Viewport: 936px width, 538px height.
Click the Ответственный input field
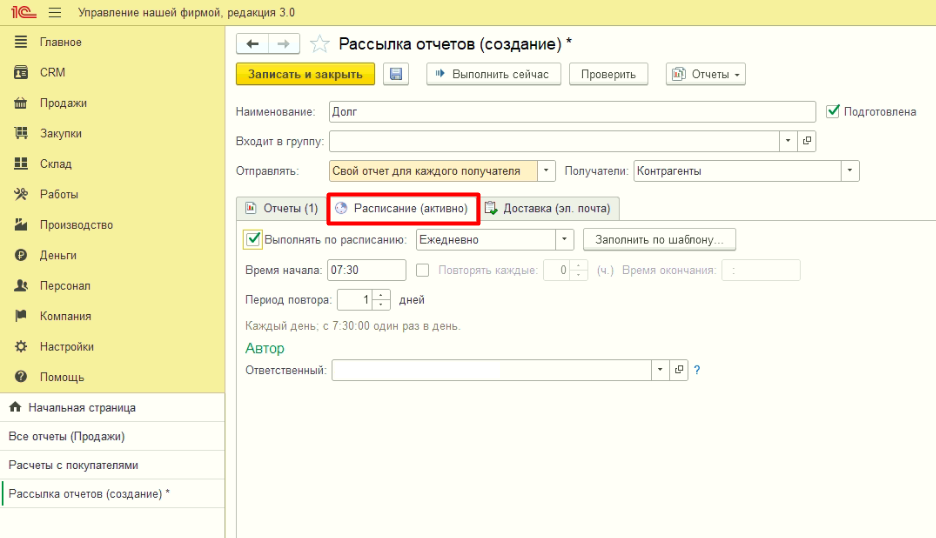pos(491,370)
